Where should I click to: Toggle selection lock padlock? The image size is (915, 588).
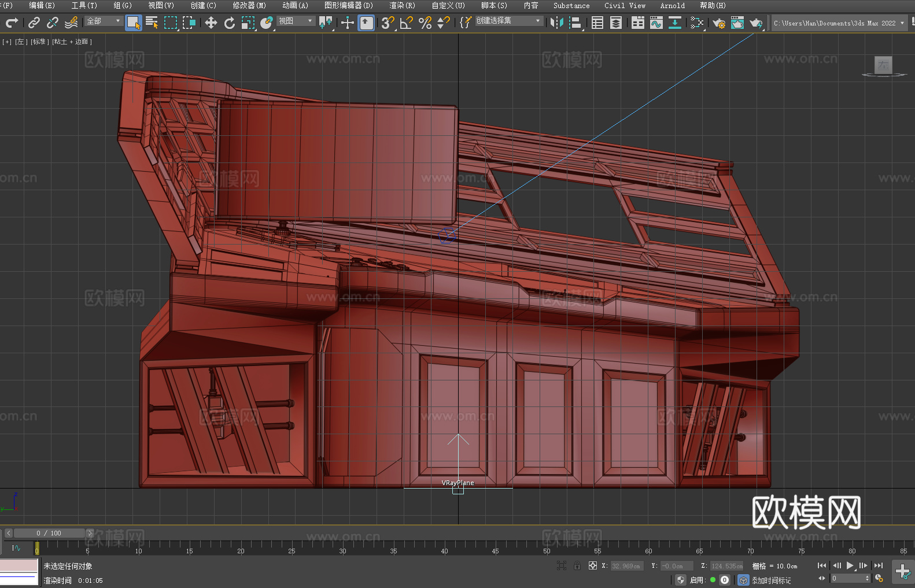point(577,565)
